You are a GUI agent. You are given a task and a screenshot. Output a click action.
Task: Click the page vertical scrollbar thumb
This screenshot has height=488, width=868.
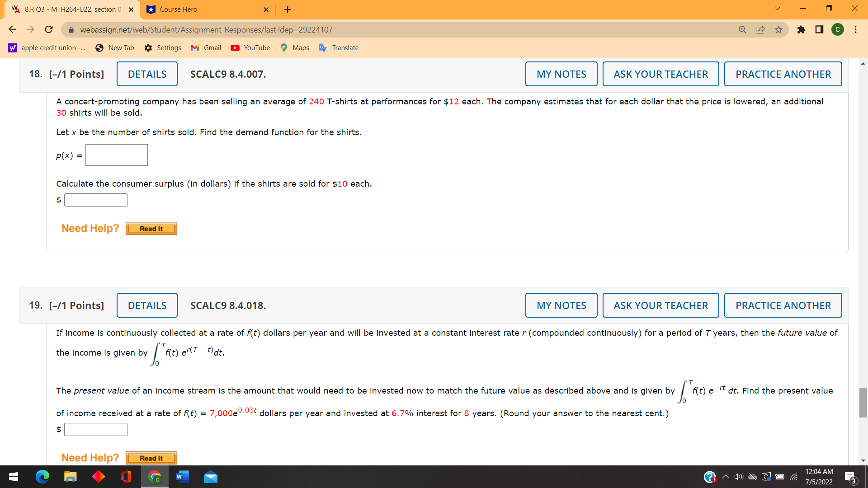[863, 402]
